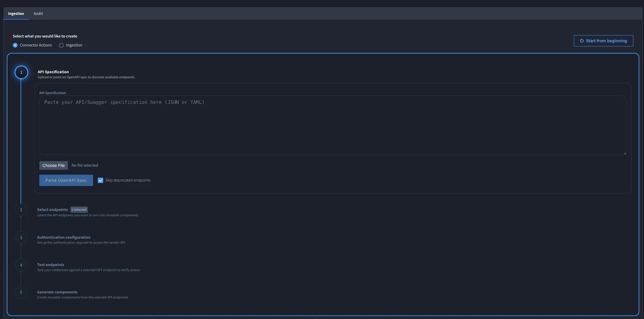644x319 pixels.
Task: Click 'Select the API endpoints you want' description
Action: pos(88,215)
